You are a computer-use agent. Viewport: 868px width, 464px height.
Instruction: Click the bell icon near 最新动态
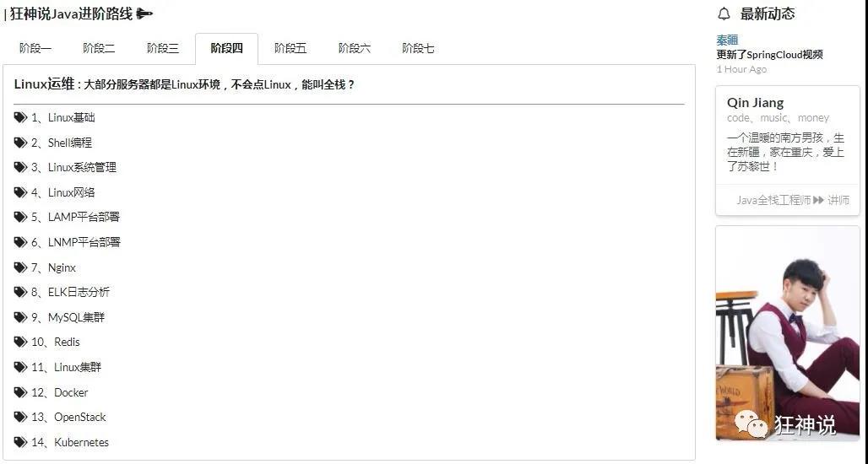724,13
